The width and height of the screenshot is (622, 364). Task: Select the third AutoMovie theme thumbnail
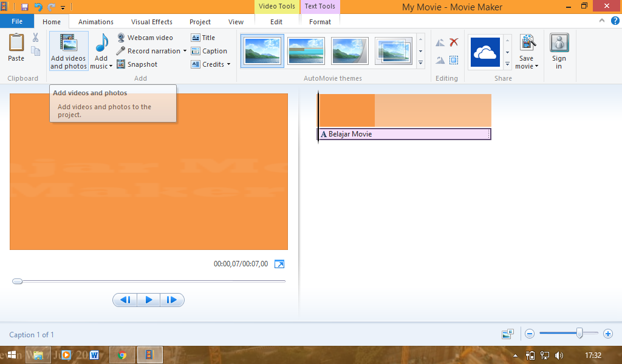pos(349,51)
